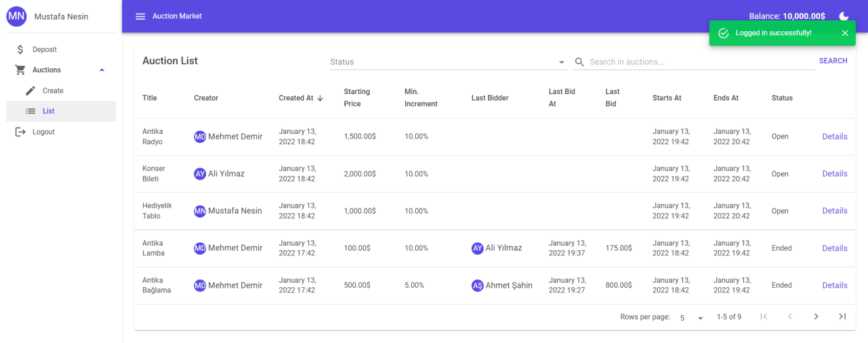Open Details for Konser Bileti
Screen dimensions: 868x343
point(834,173)
